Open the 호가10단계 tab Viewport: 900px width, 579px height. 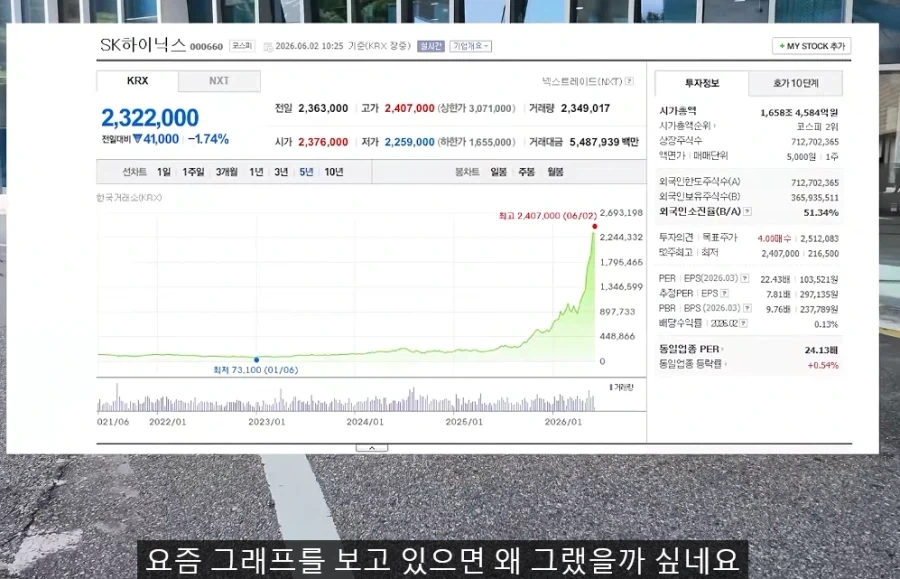(796, 83)
